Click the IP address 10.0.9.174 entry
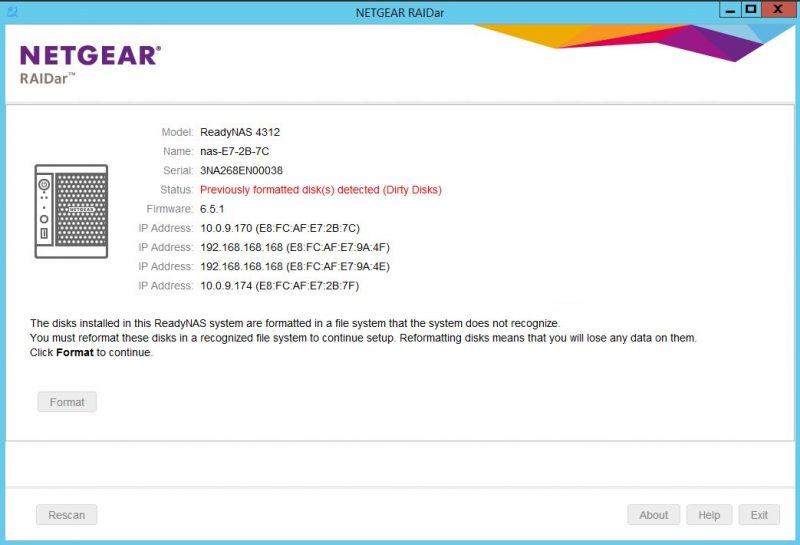The height and width of the screenshot is (545, 800). click(280, 286)
